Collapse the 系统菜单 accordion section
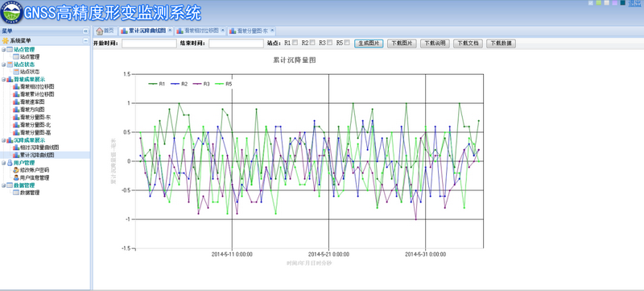Screen dimensions: 644x291 (x=85, y=40)
